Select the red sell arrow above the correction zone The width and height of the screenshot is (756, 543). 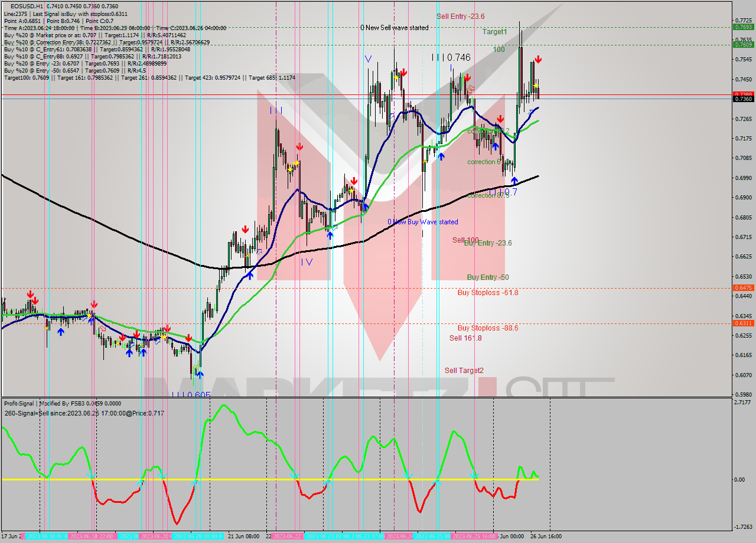500,118
